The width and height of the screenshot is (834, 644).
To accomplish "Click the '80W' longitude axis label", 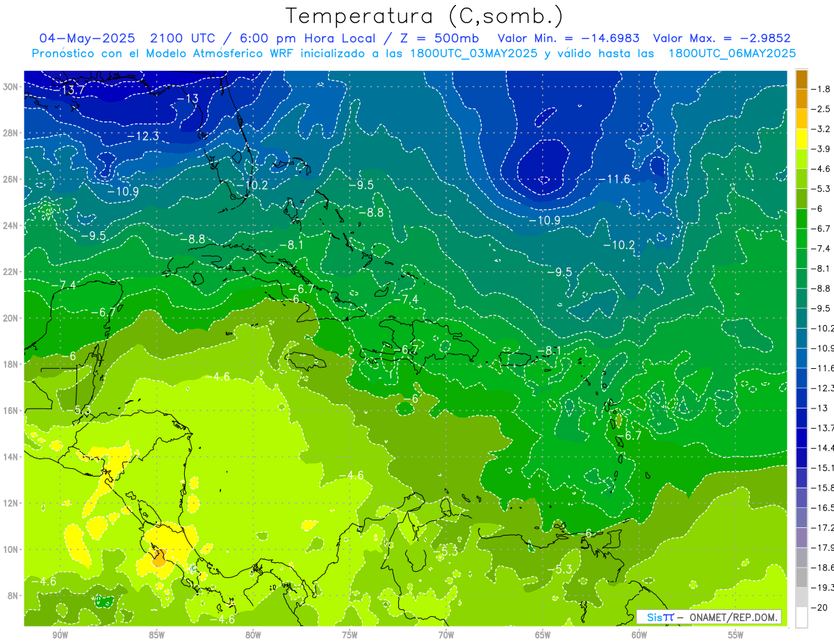I will coord(253,635).
